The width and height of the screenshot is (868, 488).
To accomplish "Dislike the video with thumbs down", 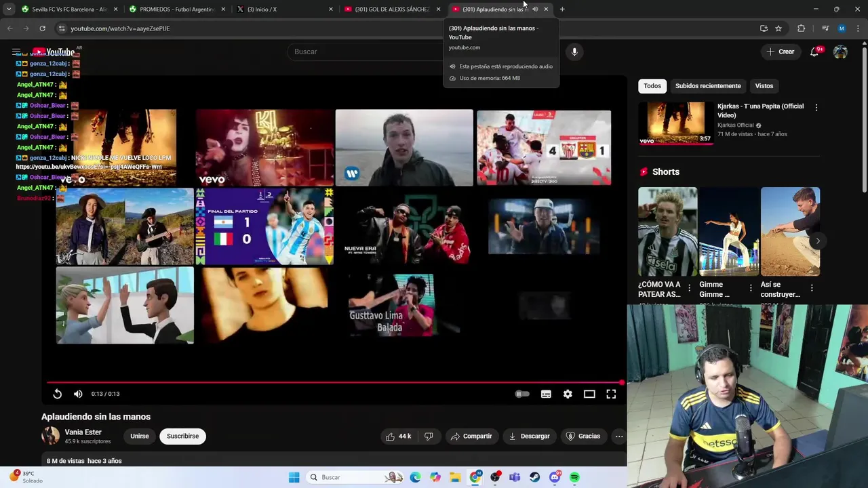I will [429, 436].
